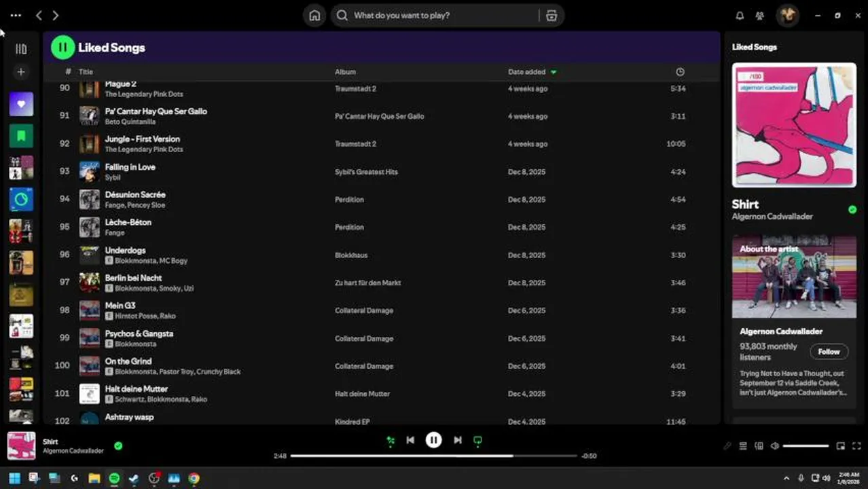The image size is (868, 489).
Task: Open Windows Start button
Action: [x=14, y=478]
